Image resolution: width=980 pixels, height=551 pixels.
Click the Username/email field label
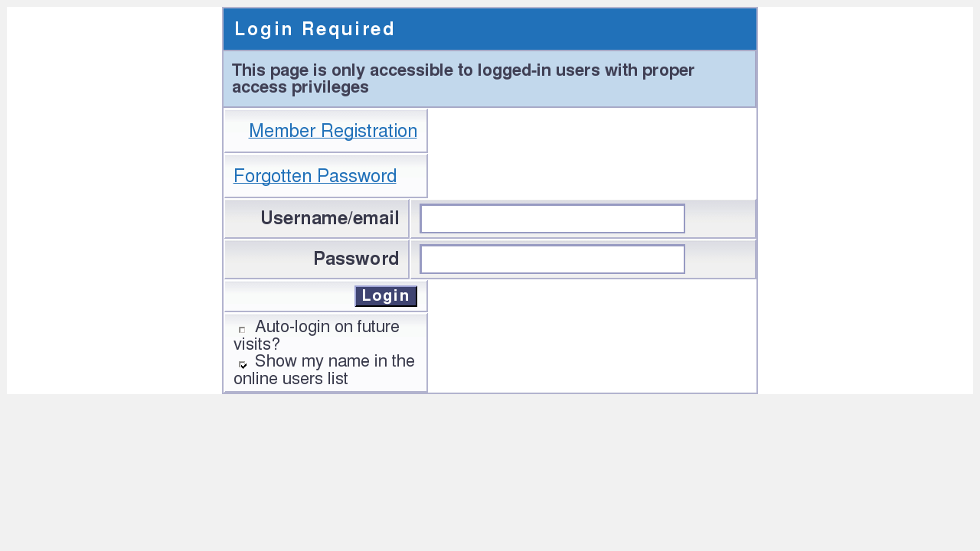(x=330, y=219)
